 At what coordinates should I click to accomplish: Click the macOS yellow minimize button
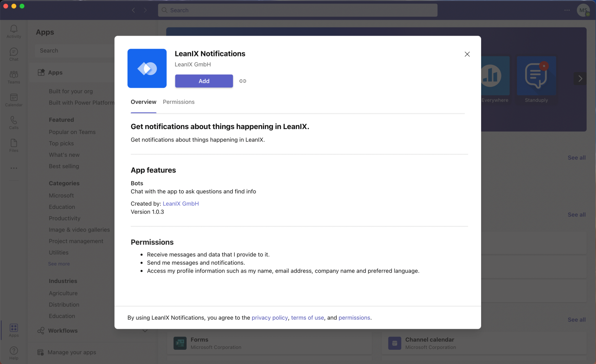(14, 6)
